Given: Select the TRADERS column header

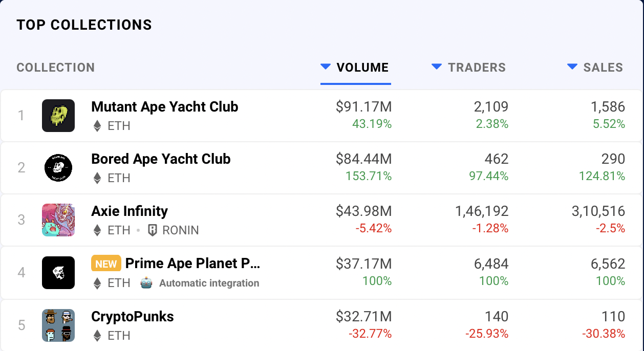Looking at the screenshot, I should tap(477, 68).
